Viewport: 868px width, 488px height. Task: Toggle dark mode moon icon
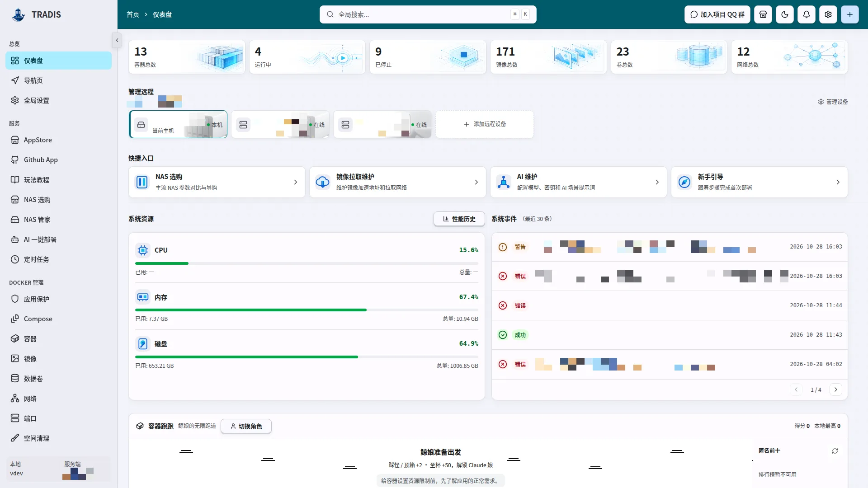pos(785,14)
